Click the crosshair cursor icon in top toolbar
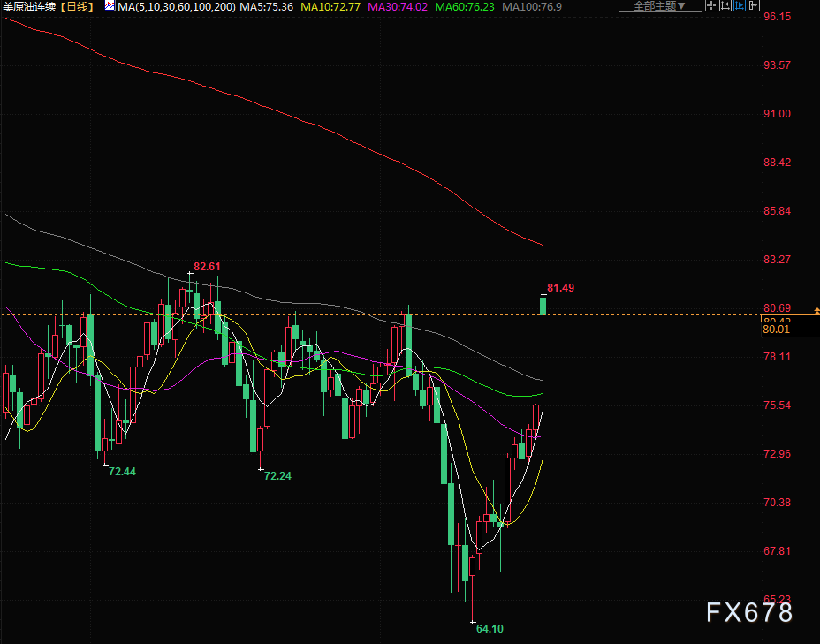The width and height of the screenshot is (820, 644). [711, 6]
